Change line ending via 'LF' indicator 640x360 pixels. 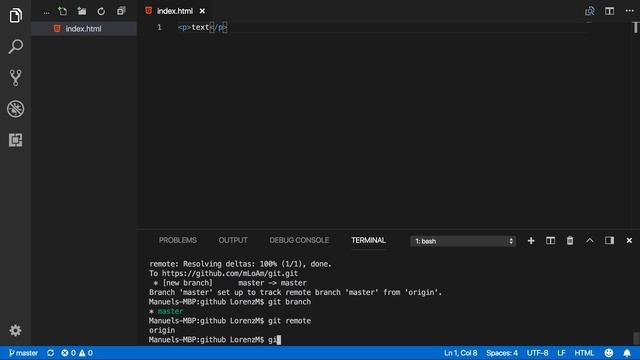(561, 353)
